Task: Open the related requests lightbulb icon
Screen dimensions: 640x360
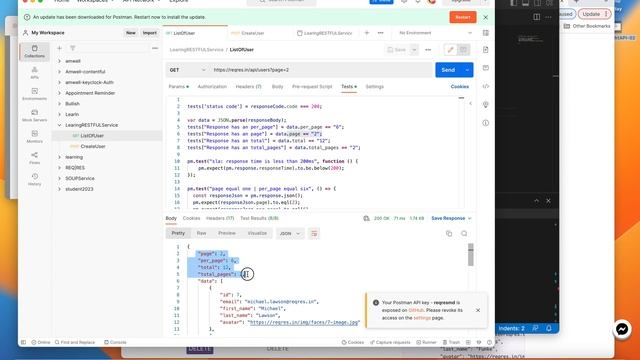Action: click(486, 104)
